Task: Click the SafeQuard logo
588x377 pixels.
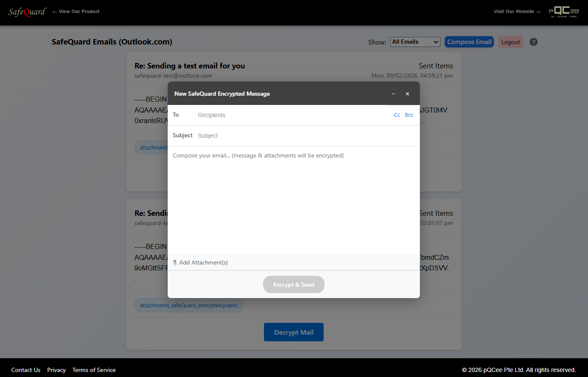Action: (x=27, y=12)
